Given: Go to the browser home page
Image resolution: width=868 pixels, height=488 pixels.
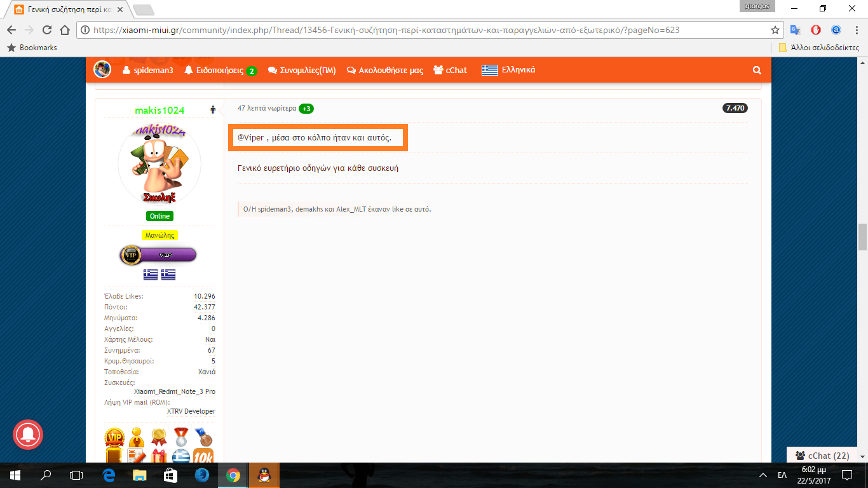Looking at the screenshot, I should tap(64, 30).
